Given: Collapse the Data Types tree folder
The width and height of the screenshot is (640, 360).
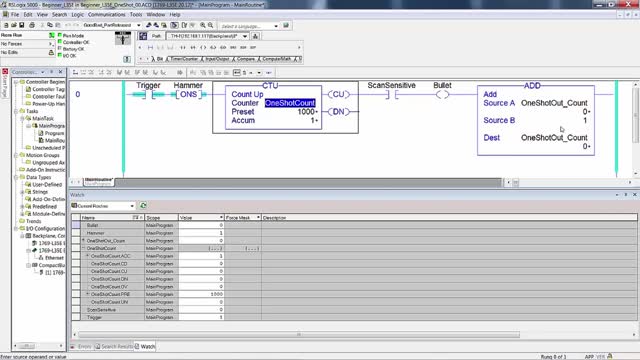Looking at the screenshot, I should click(x=16, y=177).
